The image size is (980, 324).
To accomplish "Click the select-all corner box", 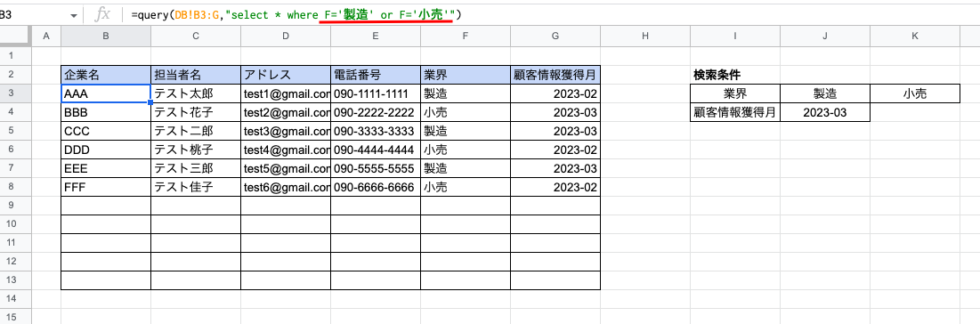I will click(x=15, y=36).
